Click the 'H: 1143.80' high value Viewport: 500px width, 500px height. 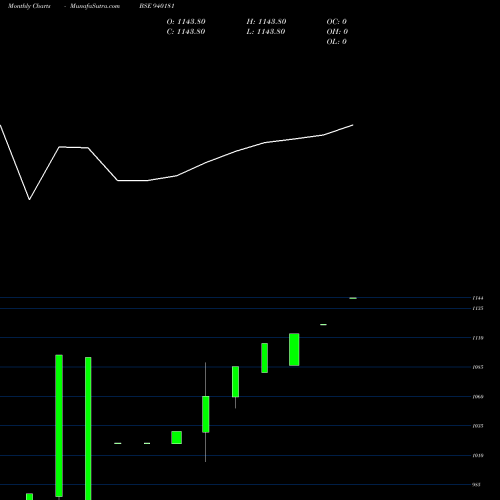click(x=266, y=22)
